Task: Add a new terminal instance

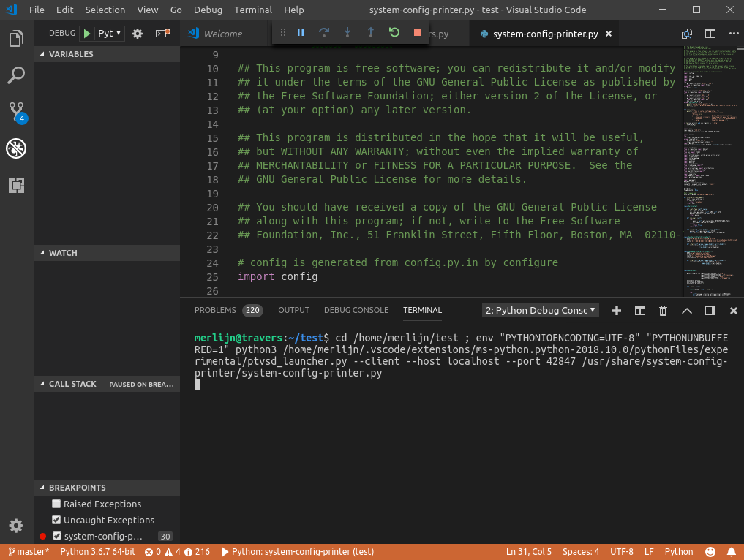Action: coord(617,310)
